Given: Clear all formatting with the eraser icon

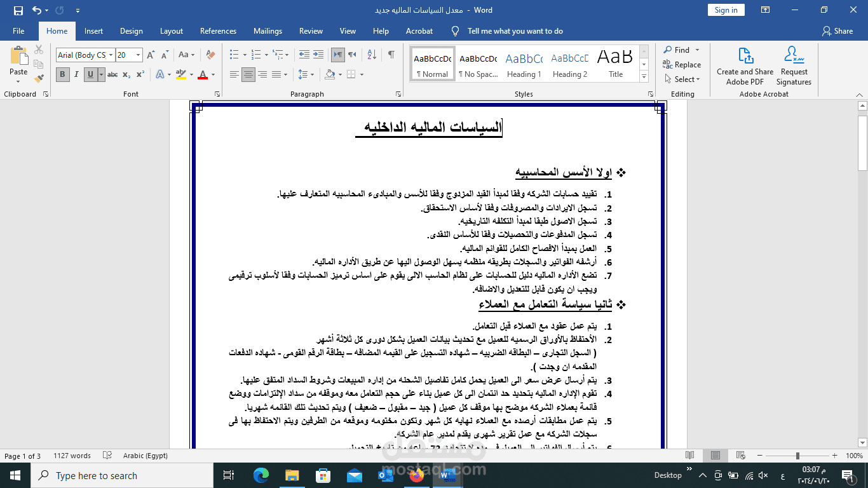Looking at the screenshot, I should (x=210, y=55).
